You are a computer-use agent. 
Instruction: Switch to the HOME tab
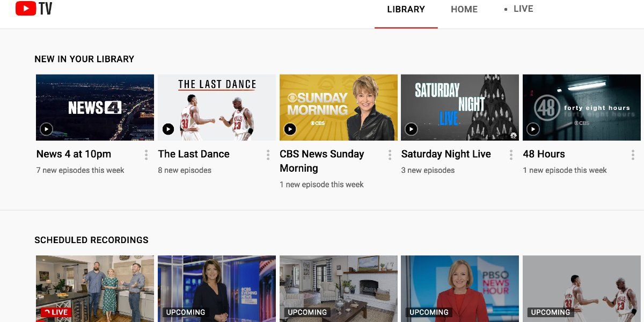tap(464, 9)
